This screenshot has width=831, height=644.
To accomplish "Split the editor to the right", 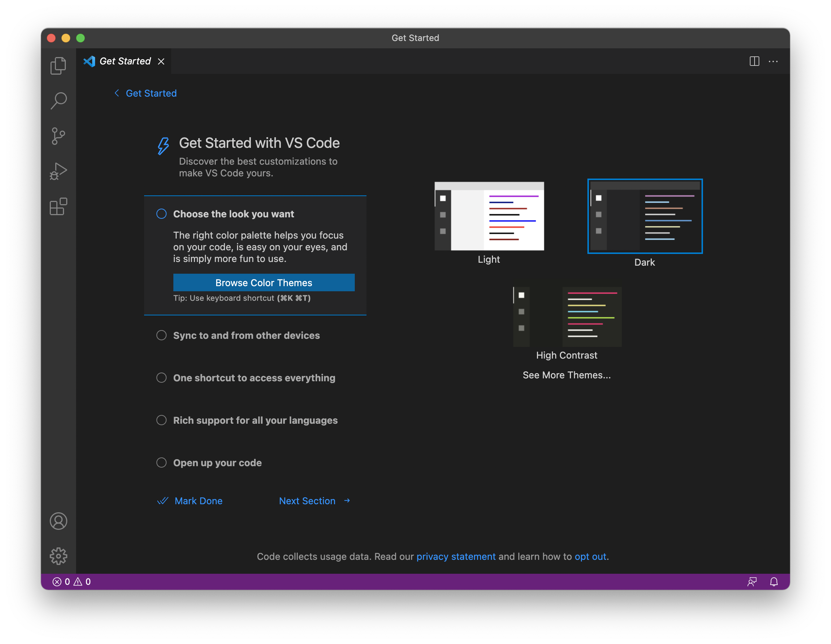I will pyautogui.click(x=754, y=61).
